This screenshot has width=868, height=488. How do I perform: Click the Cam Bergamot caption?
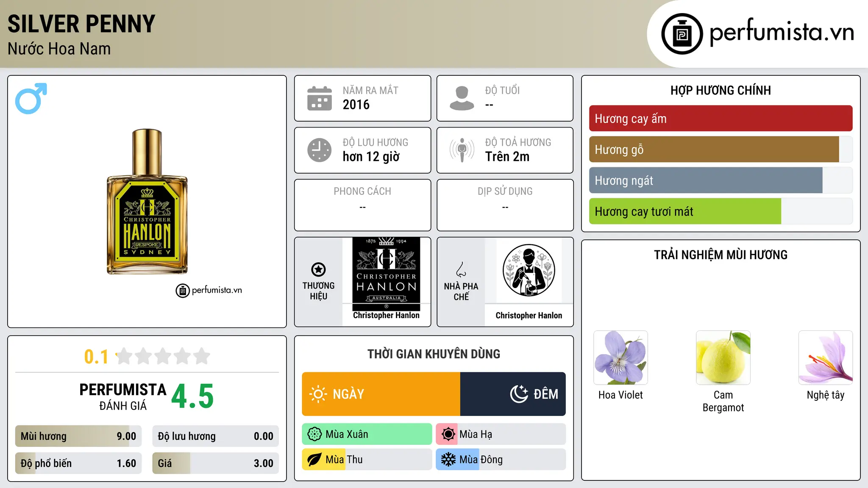tap(723, 401)
